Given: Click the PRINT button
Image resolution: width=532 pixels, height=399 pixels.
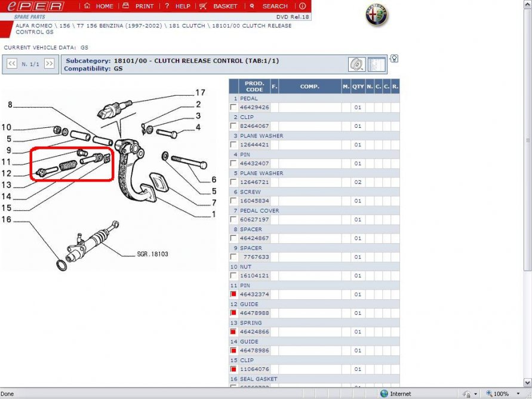Looking at the screenshot, I should tap(138, 6).
